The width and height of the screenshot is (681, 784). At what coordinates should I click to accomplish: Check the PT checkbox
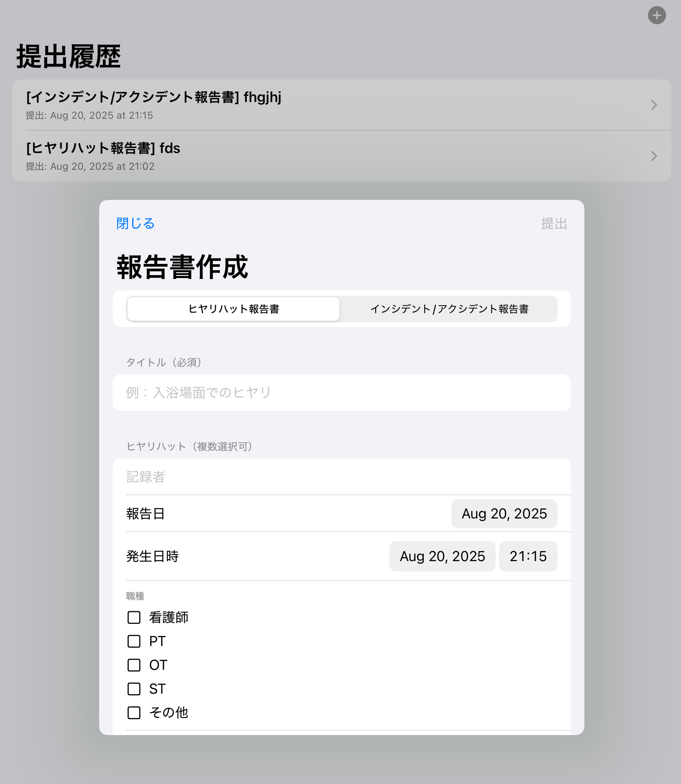[134, 641]
